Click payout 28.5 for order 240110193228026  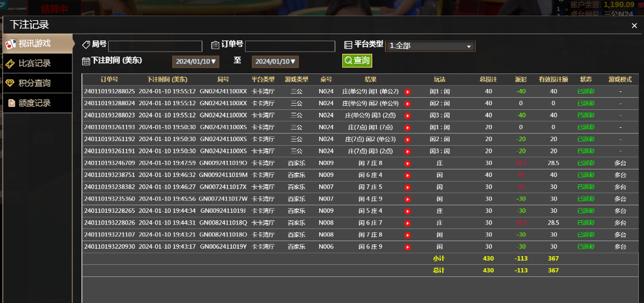click(521, 223)
